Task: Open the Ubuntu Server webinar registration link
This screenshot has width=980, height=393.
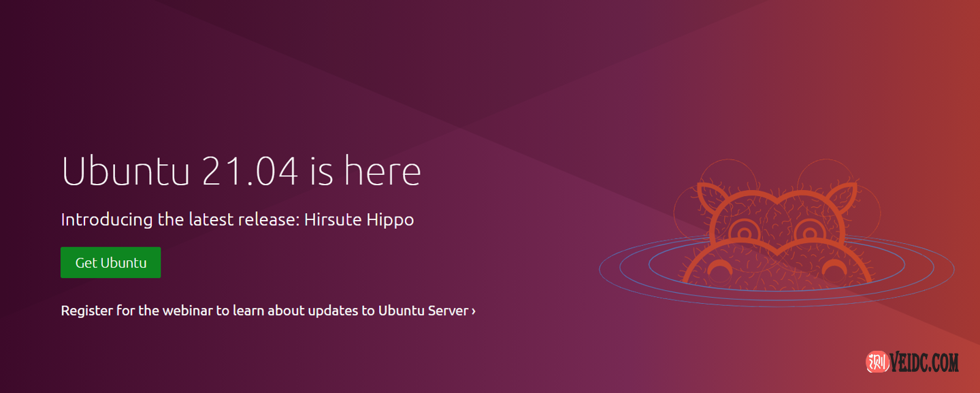Action: click(x=268, y=311)
